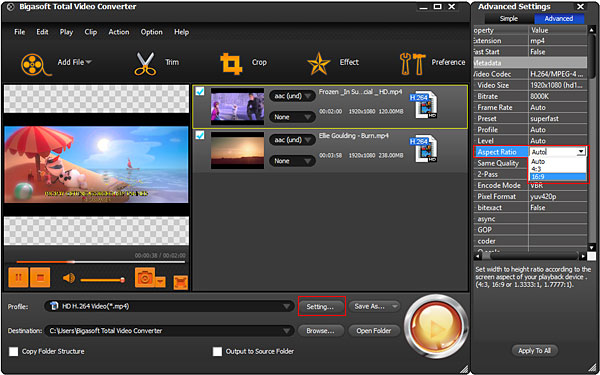Start conversion with the big orange button
600x375 pixels.
[x=436, y=327]
